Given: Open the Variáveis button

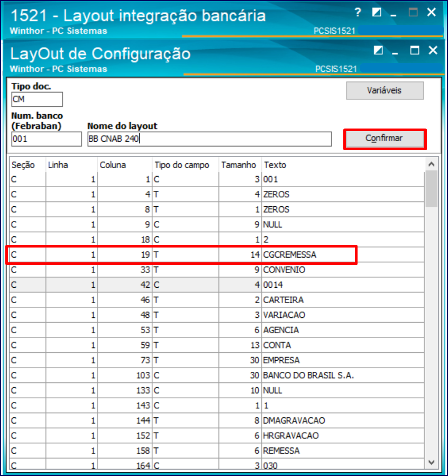Looking at the screenshot, I should tap(385, 90).
